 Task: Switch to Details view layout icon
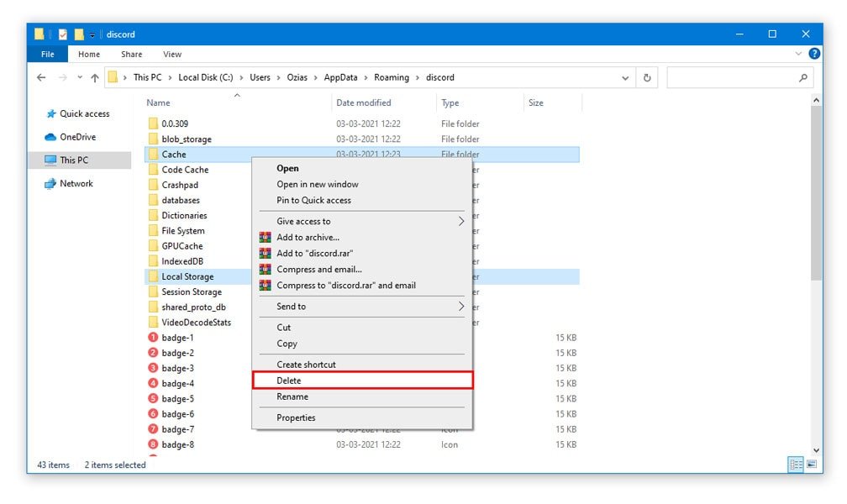point(796,464)
